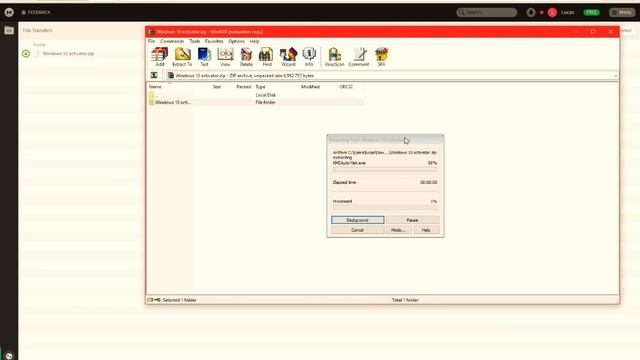640x360 pixels.
Task: Click the notification bell icon
Action: [x=531, y=12]
